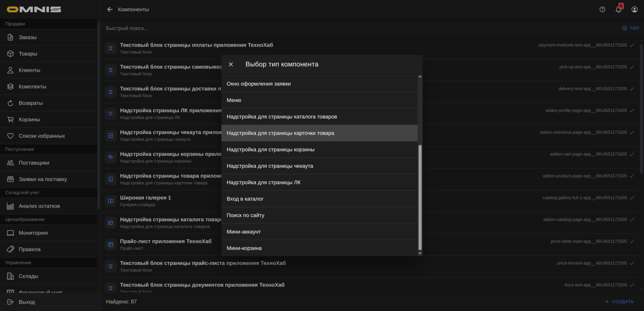644x311 pixels.
Task: Click the ТИП filter button
Action: coord(631,28)
